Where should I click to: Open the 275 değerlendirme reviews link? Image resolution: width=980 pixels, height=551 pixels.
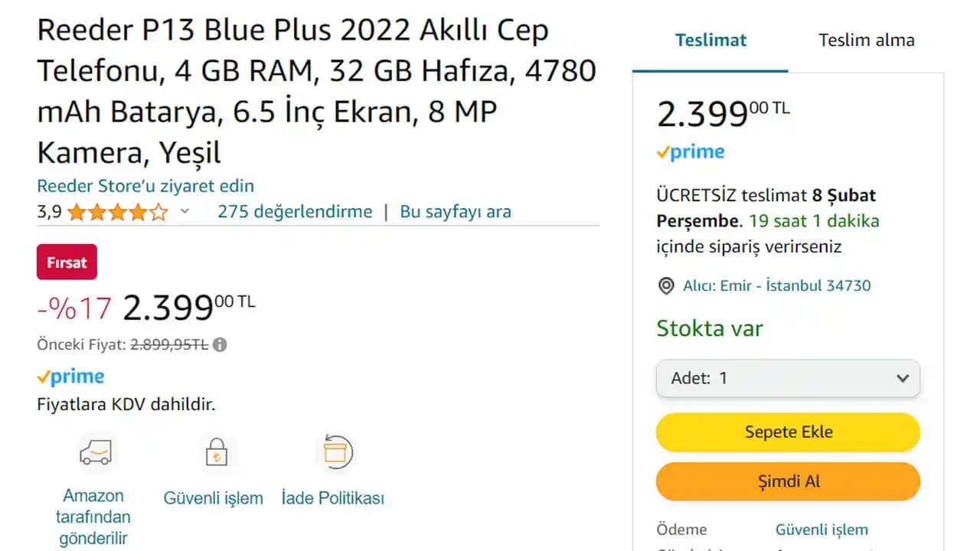(x=294, y=211)
